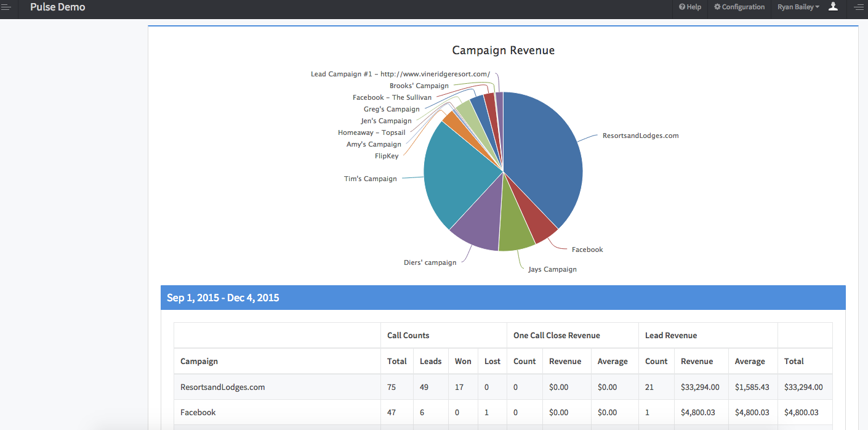Click the Diers' campaign chart label
The image size is (868, 430).
click(x=430, y=262)
